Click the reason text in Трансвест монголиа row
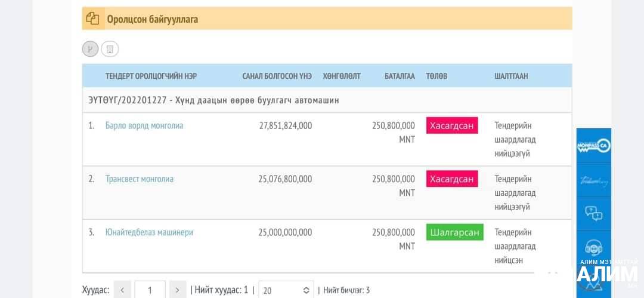The height and width of the screenshot is (298, 644). coord(515,193)
